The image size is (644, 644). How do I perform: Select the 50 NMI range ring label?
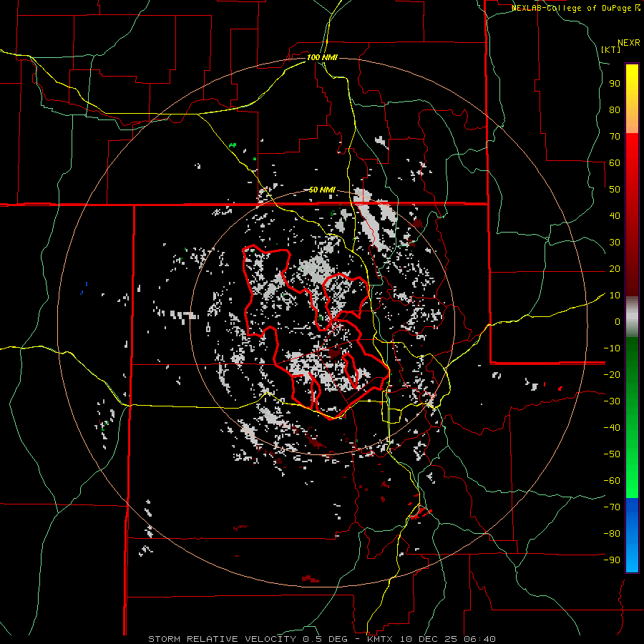coord(322,190)
